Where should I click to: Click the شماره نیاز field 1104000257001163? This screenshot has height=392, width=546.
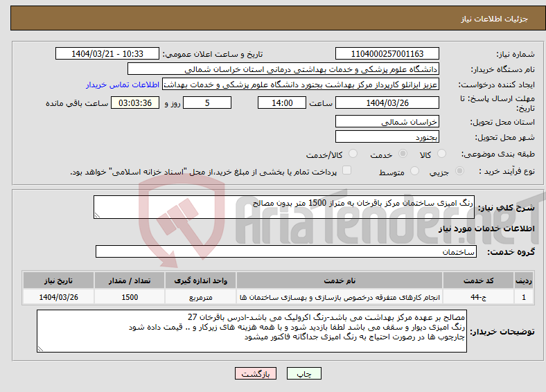tap(387, 53)
